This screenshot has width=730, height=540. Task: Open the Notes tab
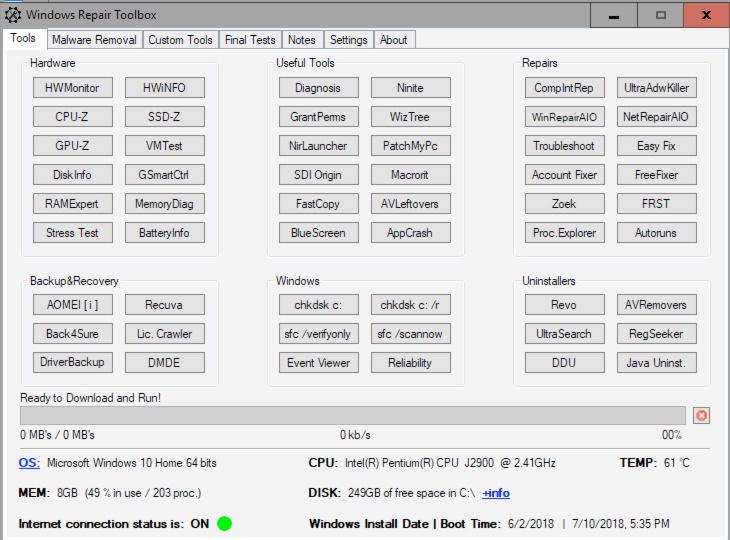pos(302,40)
